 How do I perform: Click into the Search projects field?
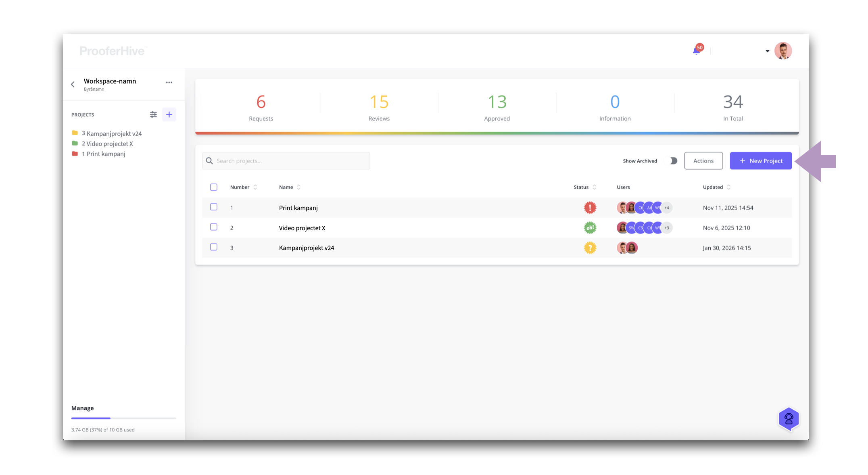pos(290,161)
